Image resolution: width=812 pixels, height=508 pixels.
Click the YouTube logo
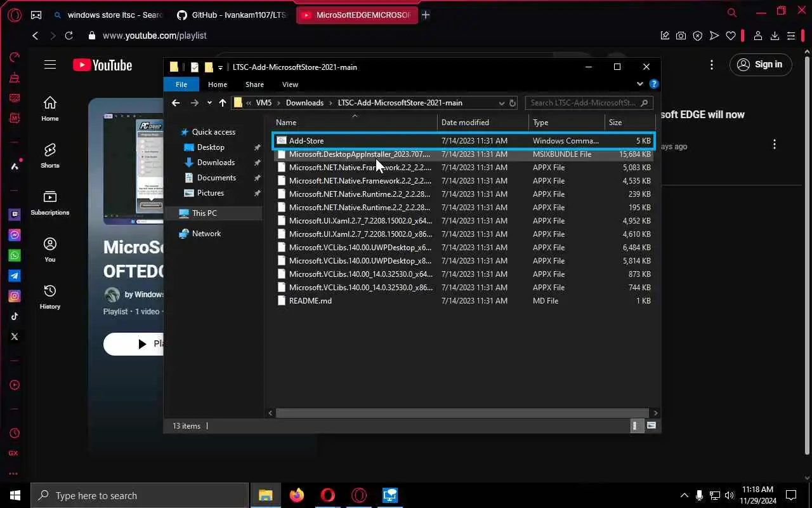coord(102,65)
